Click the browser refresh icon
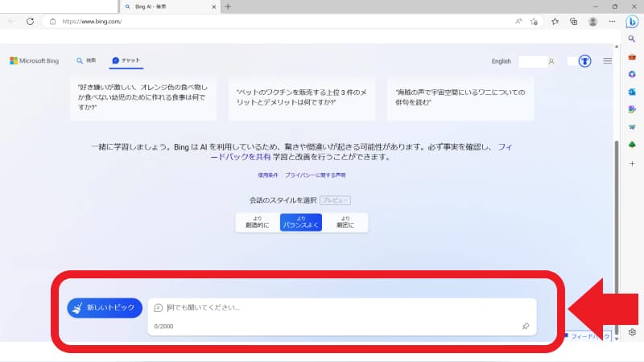The image size is (644, 362). click(x=30, y=22)
